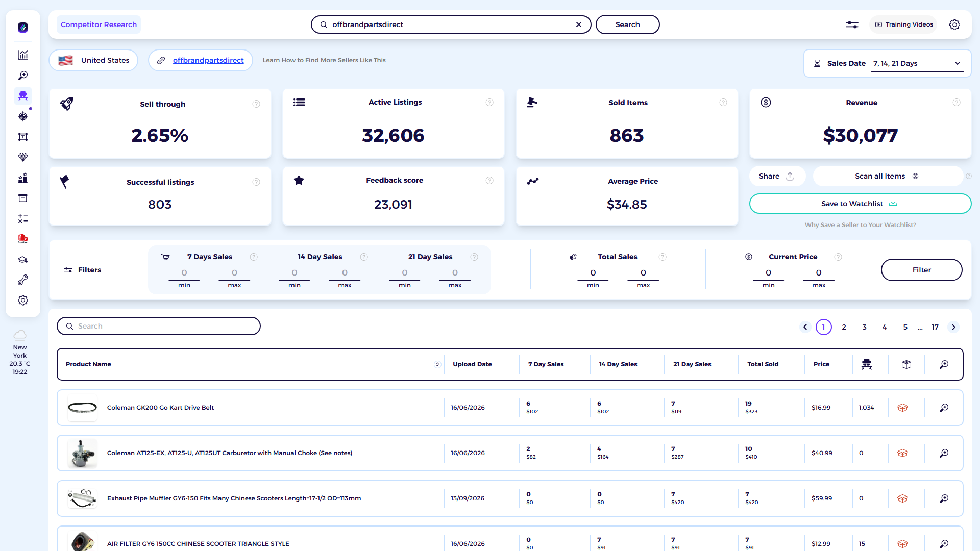Image resolution: width=980 pixels, height=551 pixels.
Task: Open Learn How to Find More Sellers link
Action: pos(324,60)
